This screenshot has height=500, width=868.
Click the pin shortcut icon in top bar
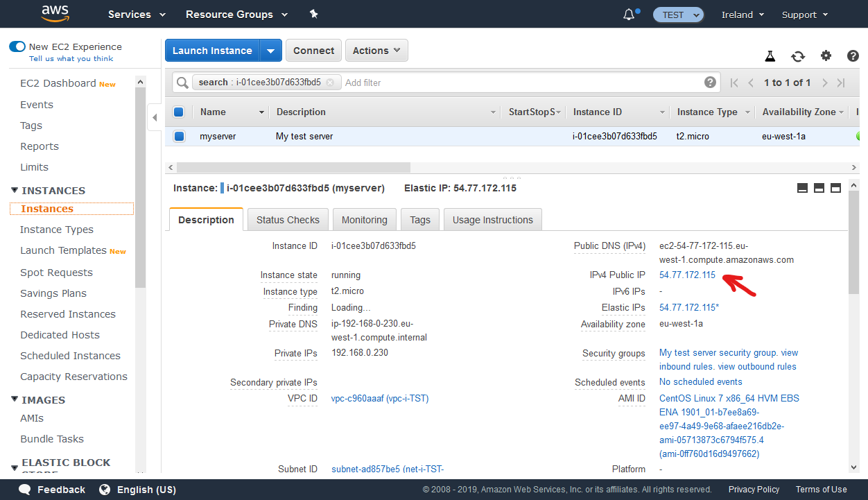313,14
